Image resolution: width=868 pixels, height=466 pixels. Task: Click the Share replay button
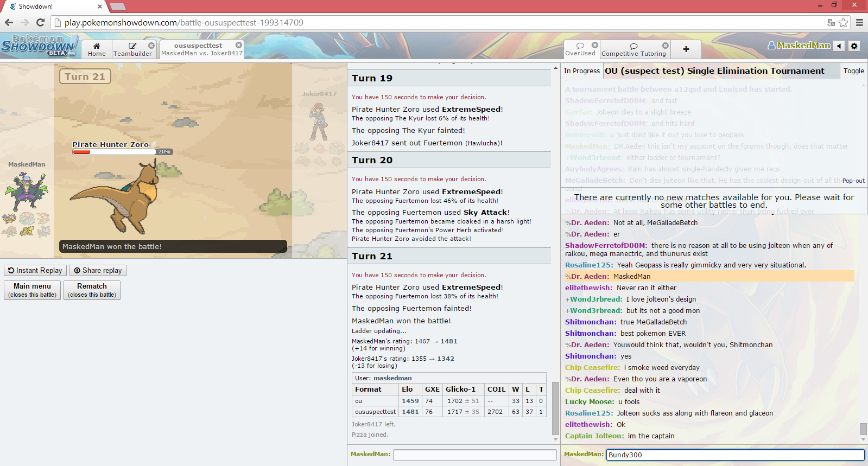[98, 270]
